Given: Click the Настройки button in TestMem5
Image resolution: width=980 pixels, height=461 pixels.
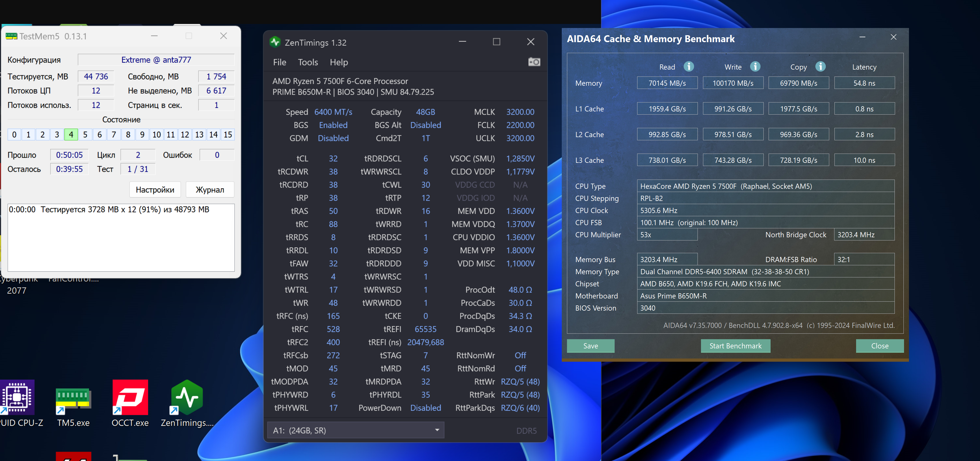Looking at the screenshot, I should [155, 189].
